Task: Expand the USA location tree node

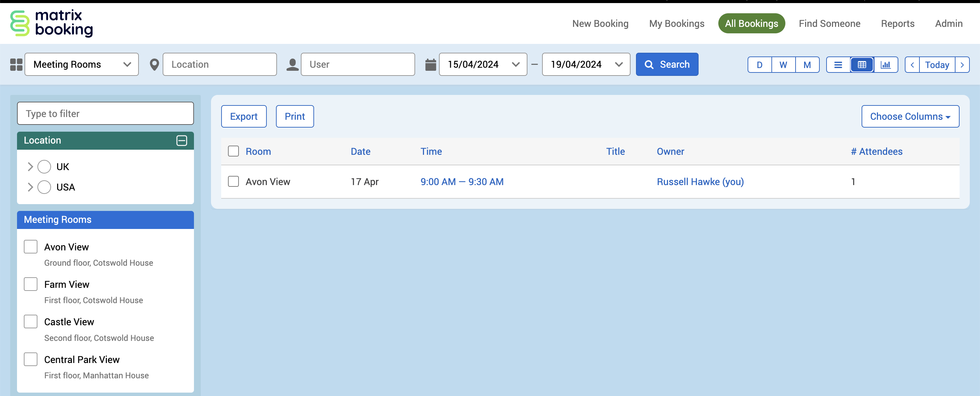Action: (x=30, y=187)
